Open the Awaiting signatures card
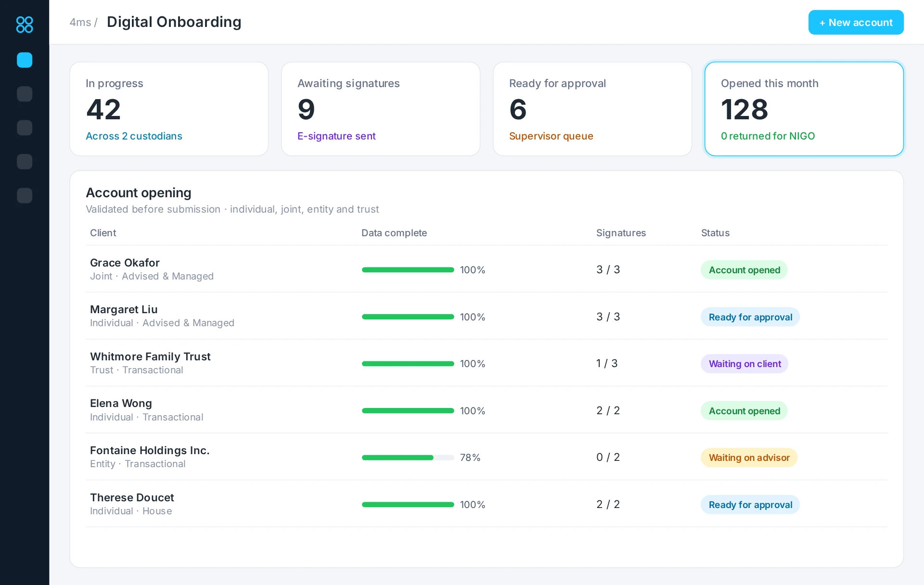Viewport: 924px width, 585px height. point(381,109)
